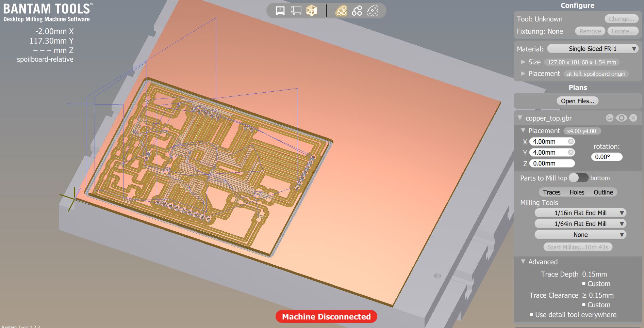This screenshot has height=328, width=644.
Task: Click Start Milling button
Action: 578,247
